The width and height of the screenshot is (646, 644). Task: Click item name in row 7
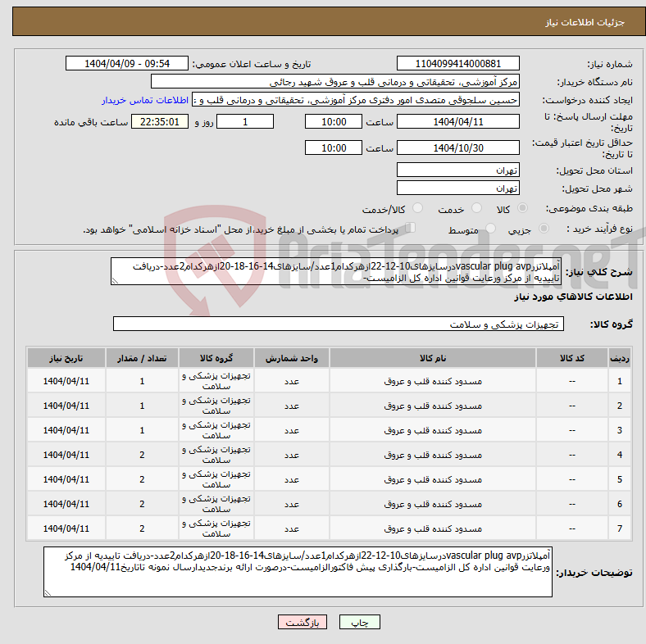tap(433, 528)
